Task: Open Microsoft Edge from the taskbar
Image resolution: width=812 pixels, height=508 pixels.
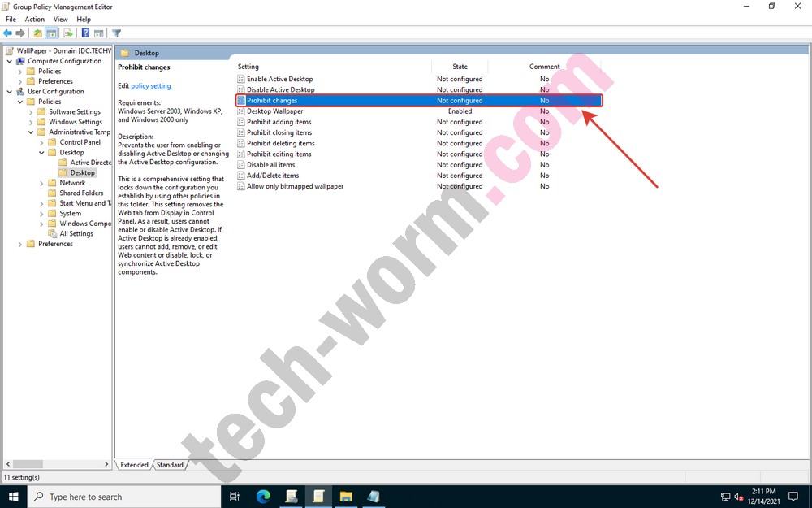Action: tap(263, 497)
